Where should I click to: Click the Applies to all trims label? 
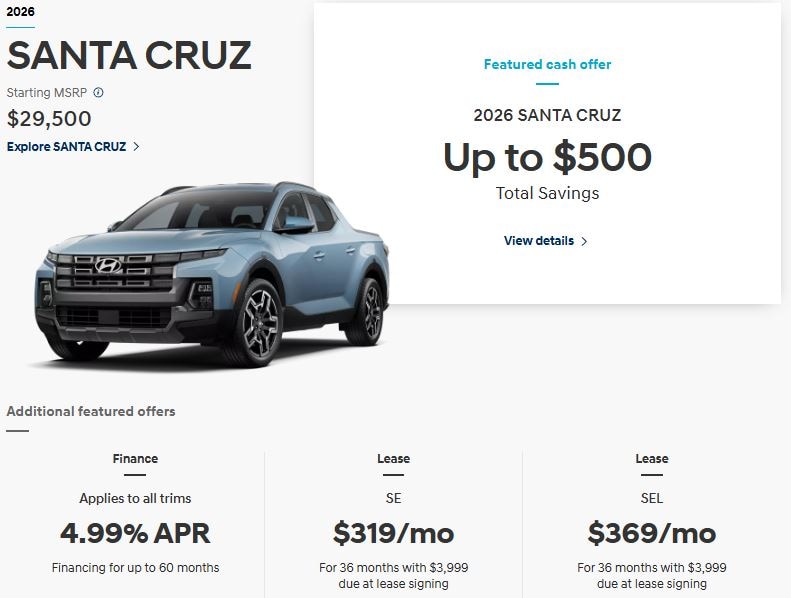(x=135, y=498)
